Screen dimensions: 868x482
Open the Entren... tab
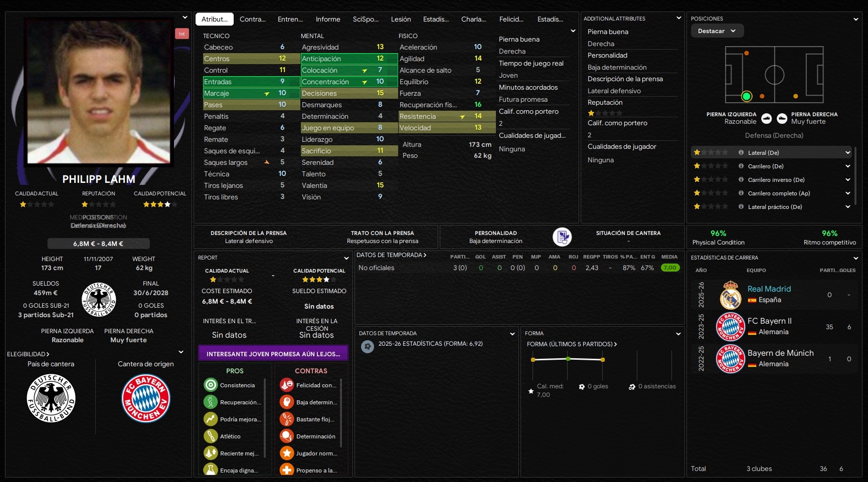290,19
